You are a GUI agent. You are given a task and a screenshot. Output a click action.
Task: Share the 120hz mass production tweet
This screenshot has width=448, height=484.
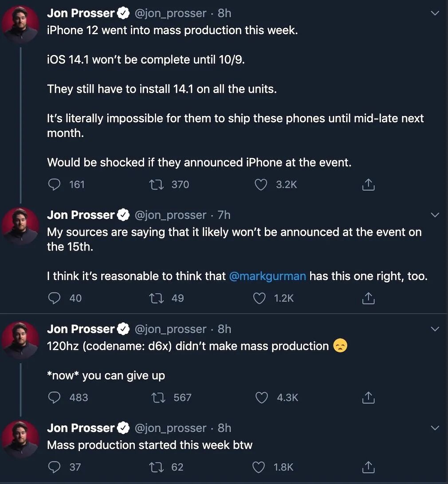coord(368,398)
